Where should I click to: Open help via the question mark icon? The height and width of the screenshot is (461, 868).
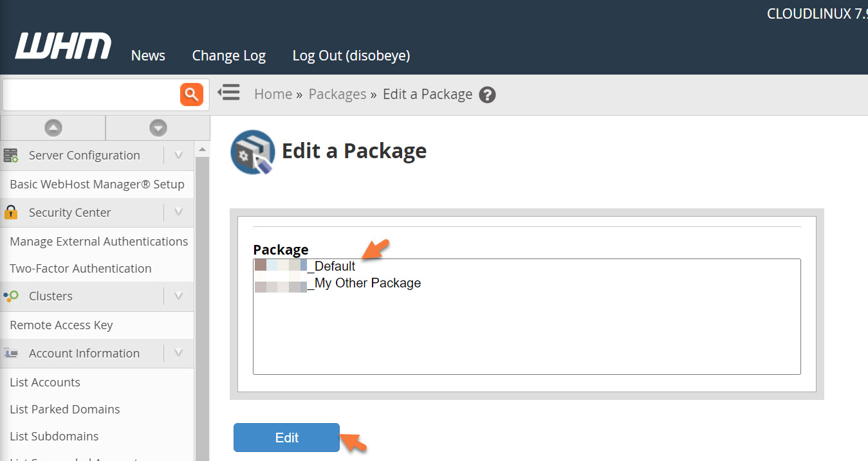[x=487, y=95]
